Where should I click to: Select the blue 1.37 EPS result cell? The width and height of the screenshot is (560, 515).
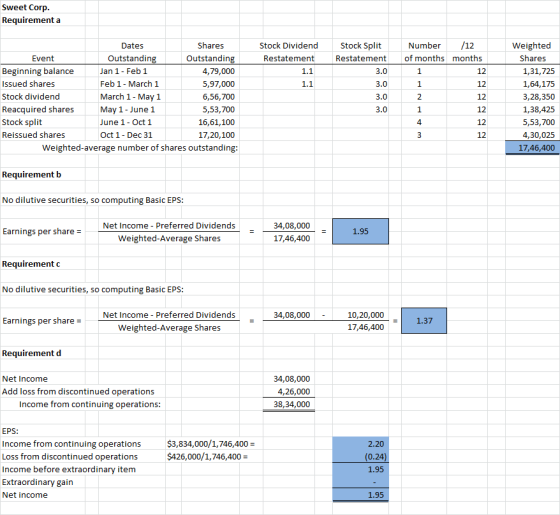tap(424, 321)
